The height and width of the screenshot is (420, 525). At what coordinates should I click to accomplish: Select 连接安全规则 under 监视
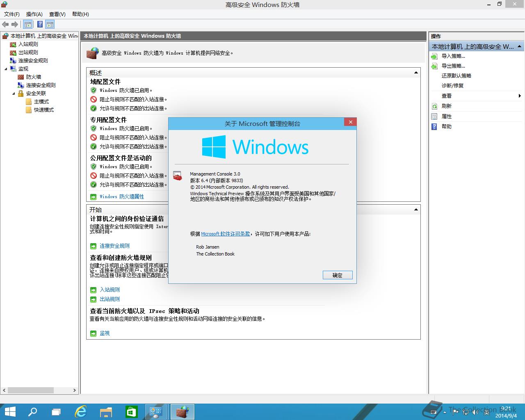point(41,85)
